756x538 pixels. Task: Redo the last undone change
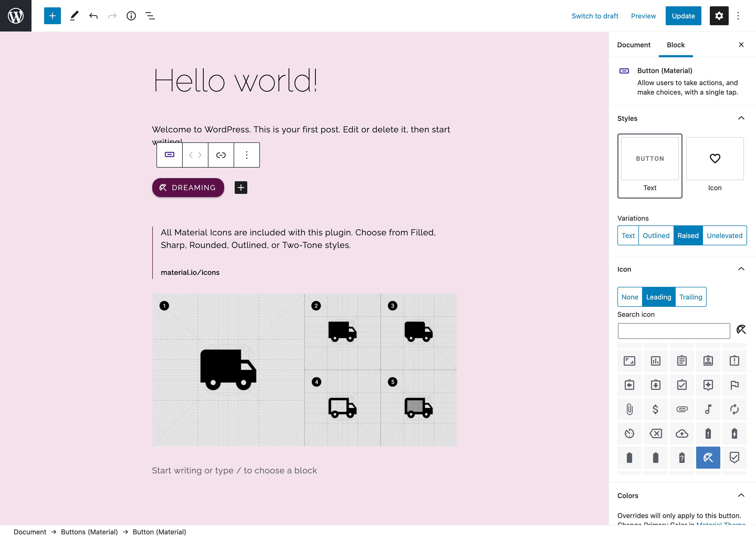(112, 15)
